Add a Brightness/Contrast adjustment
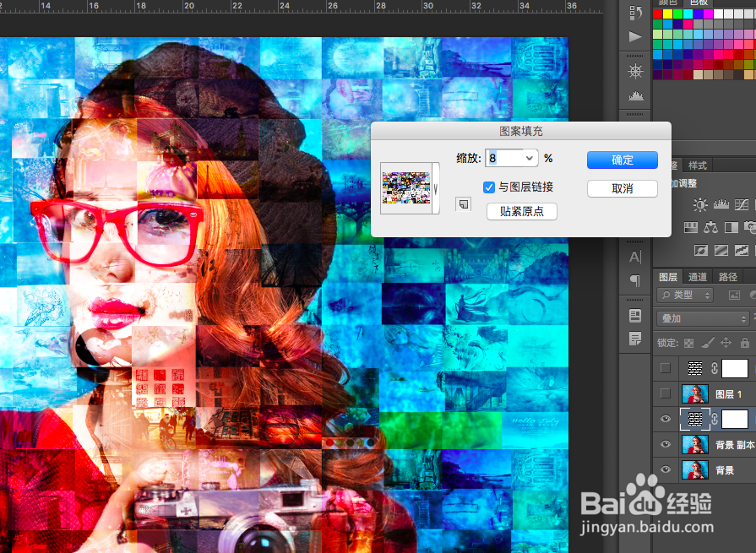Image resolution: width=756 pixels, height=553 pixels. pos(700,204)
